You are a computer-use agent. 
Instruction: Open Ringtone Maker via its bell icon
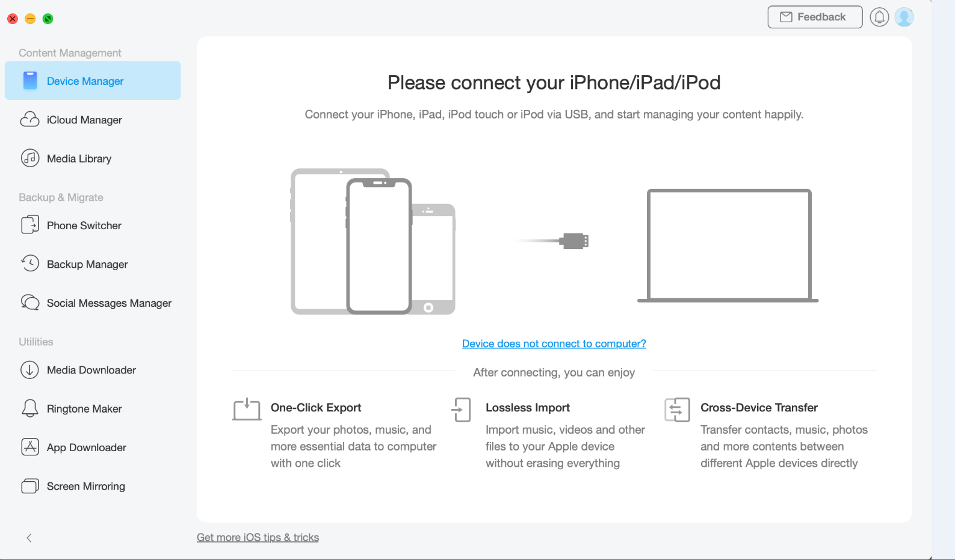[x=30, y=408]
